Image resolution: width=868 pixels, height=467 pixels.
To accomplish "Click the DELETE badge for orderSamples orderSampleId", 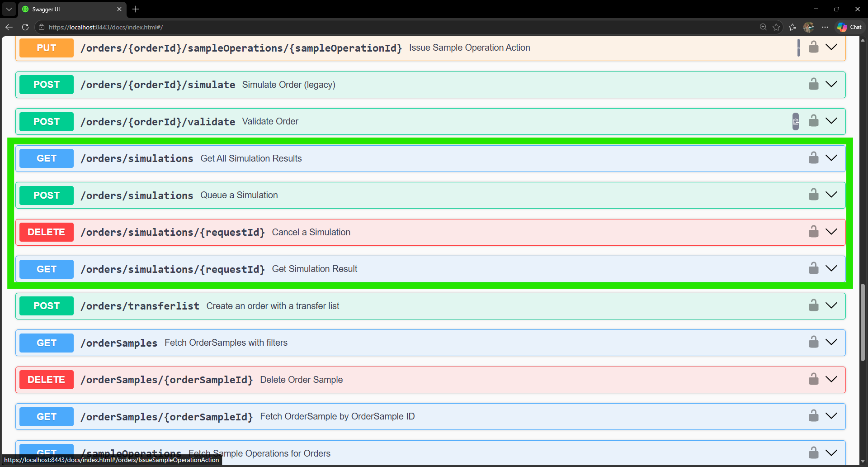I will coord(47,380).
